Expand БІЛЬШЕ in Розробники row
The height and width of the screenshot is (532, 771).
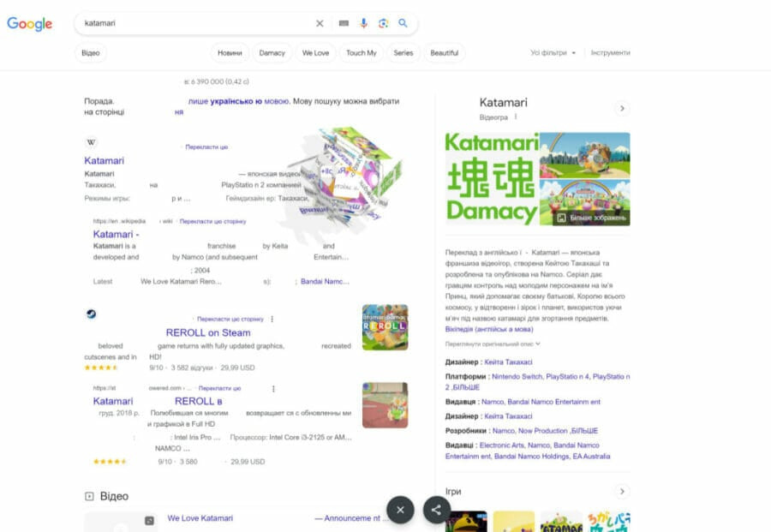click(x=584, y=431)
